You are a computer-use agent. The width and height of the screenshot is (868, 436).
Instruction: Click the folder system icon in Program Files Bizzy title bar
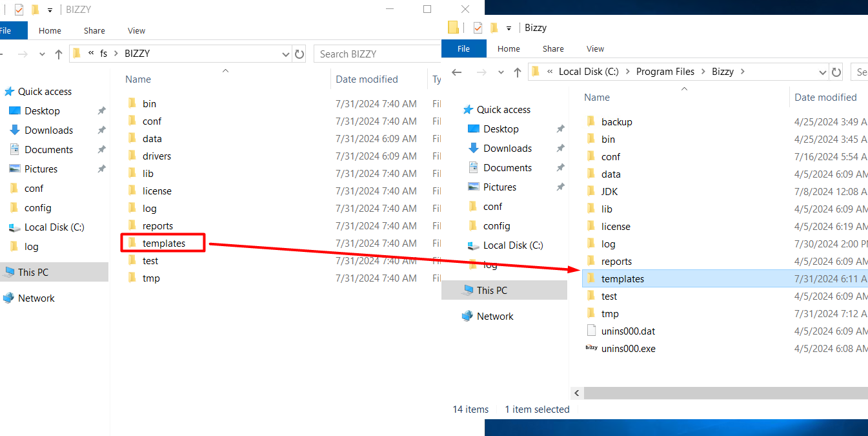(453, 27)
